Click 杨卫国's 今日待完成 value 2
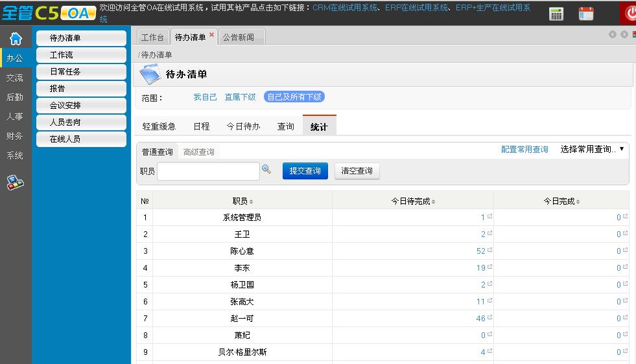This screenshot has height=364, width=636. click(483, 285)
